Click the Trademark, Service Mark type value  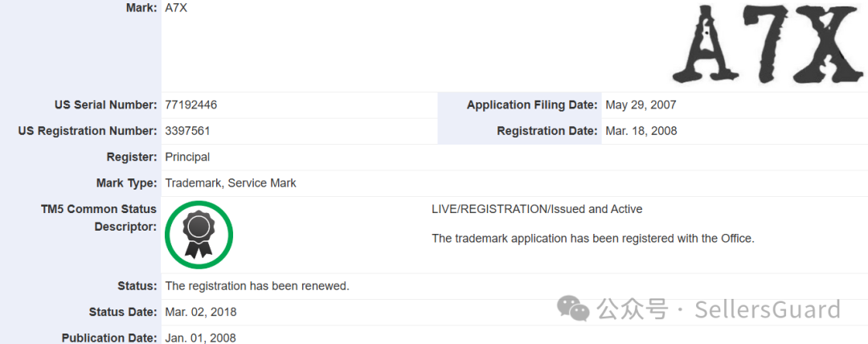231,182
